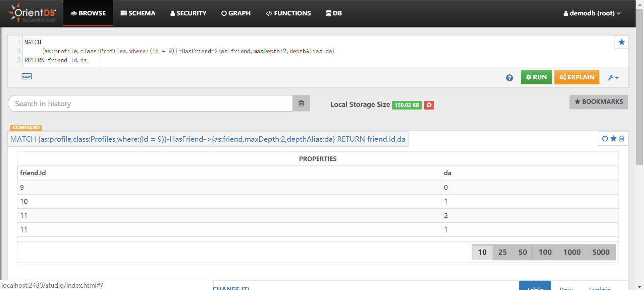Open the DB tab

[x=334, y=13]
